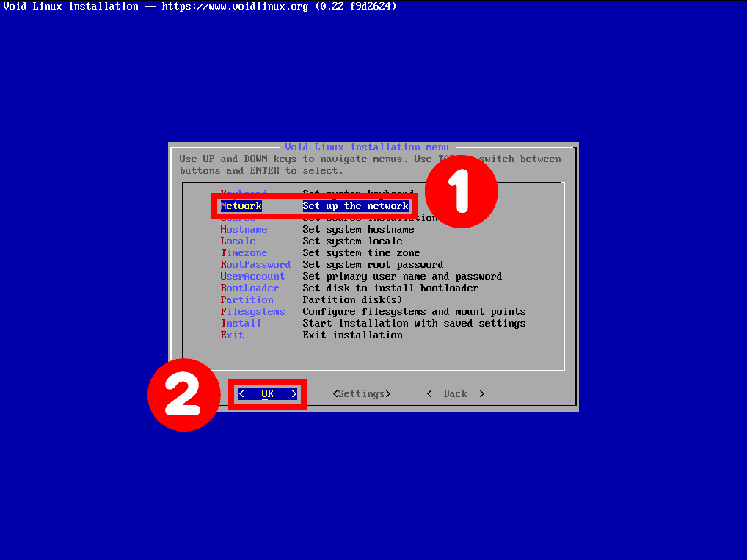Screen dimensions: 747x560
Task: Click the Settings button
Action: [x=362, y=393]
